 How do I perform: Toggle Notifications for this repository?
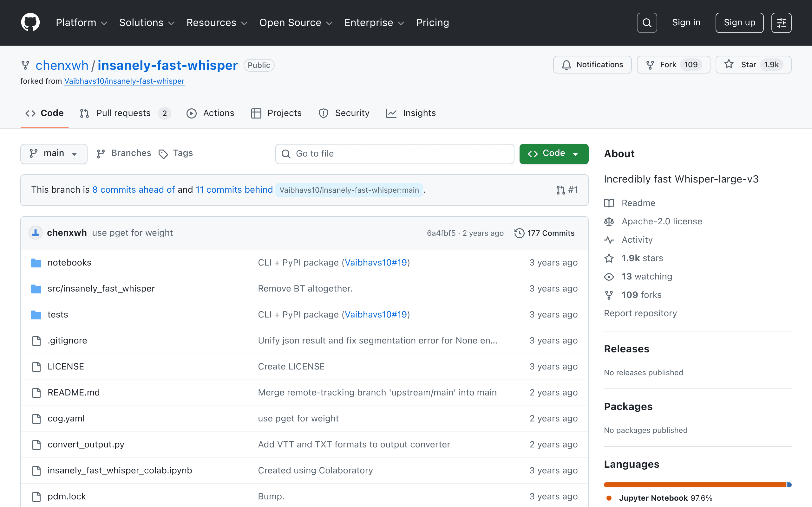click(592, 65)
